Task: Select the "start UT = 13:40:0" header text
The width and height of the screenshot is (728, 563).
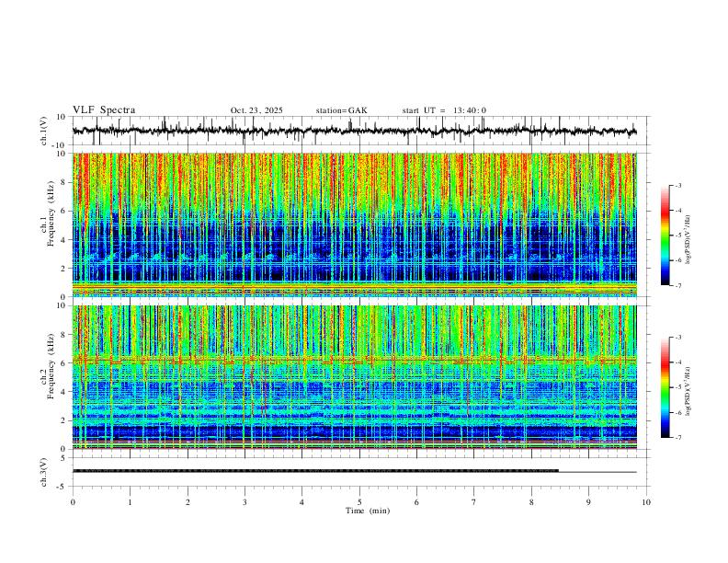Action: click(444, 110)
